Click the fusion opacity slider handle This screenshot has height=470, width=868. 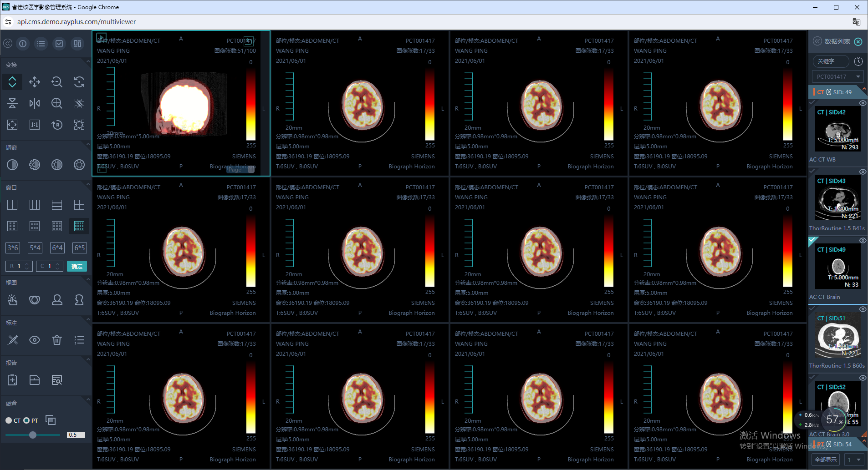tap(33, 435)
